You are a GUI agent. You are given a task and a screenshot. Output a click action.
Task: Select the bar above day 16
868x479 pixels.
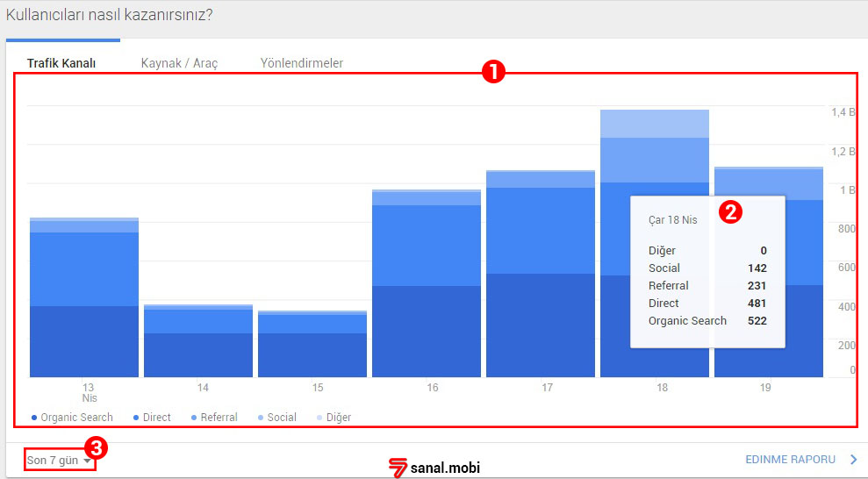(427, 285)
